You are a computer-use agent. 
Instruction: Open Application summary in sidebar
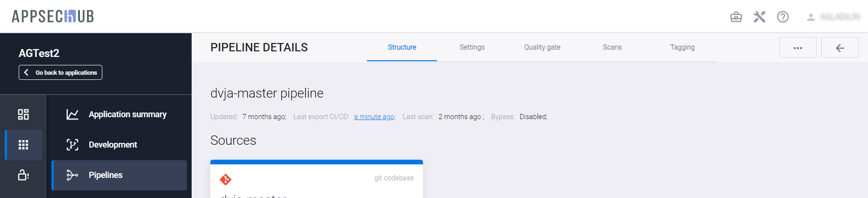click(x=127, y=114)
